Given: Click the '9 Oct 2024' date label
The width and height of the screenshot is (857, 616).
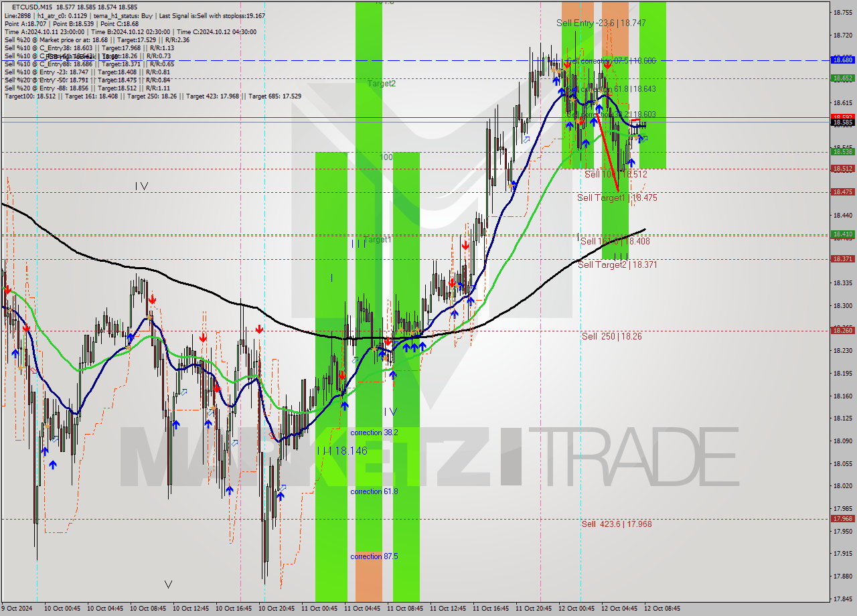Looking at the screenshot, I should pos(17,609).
